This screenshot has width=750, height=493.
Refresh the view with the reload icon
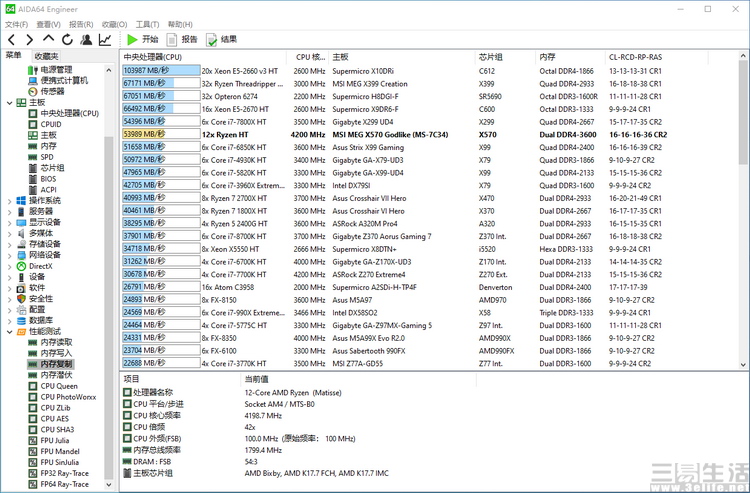coord(67,40)
